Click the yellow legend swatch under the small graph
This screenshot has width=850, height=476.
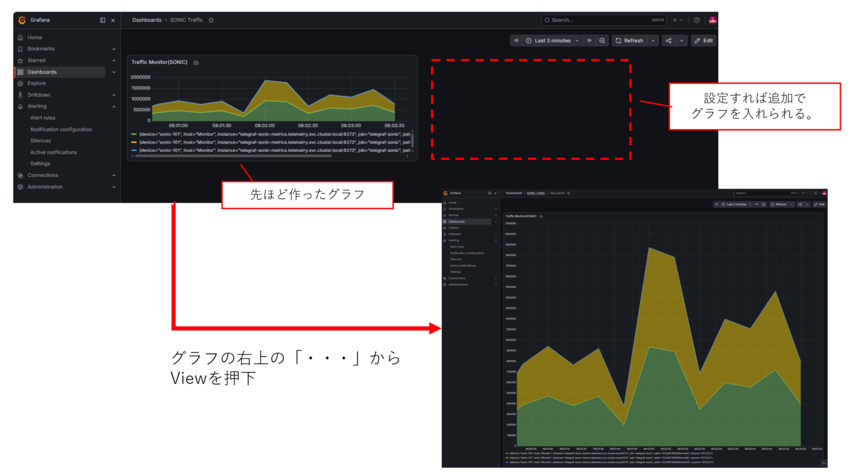(x=134, y=142)
